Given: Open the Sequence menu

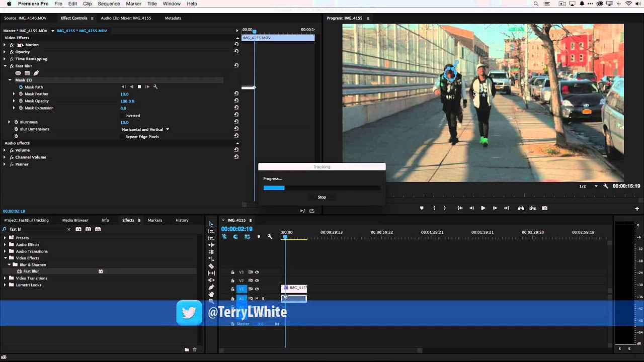Looking at the screenshot, I should tap(109, 4).
